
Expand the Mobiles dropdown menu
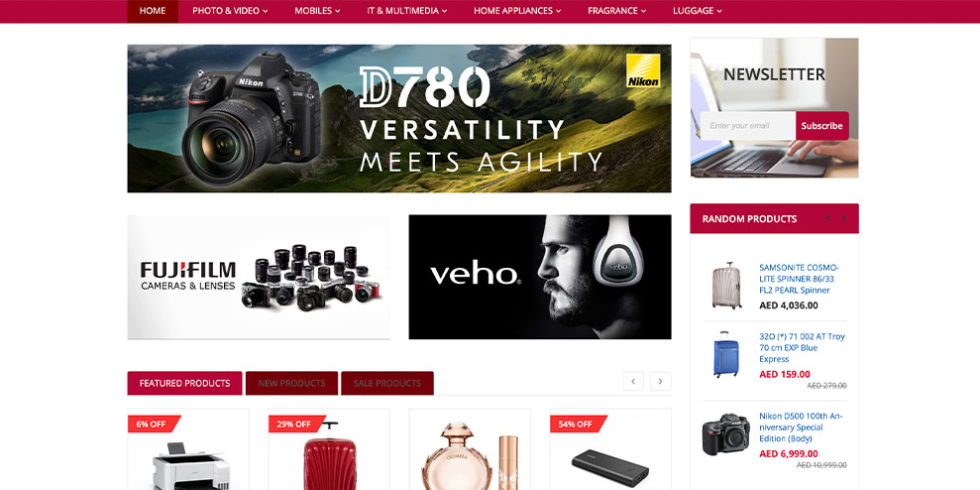tap(317, 11)
